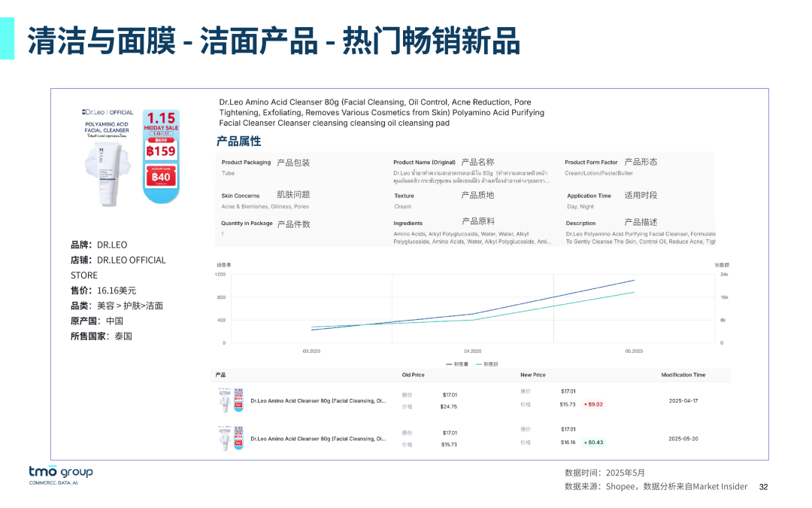Click the red $9.02 price drop badge
Screen dimensions: 812x508
click(593, 404)
